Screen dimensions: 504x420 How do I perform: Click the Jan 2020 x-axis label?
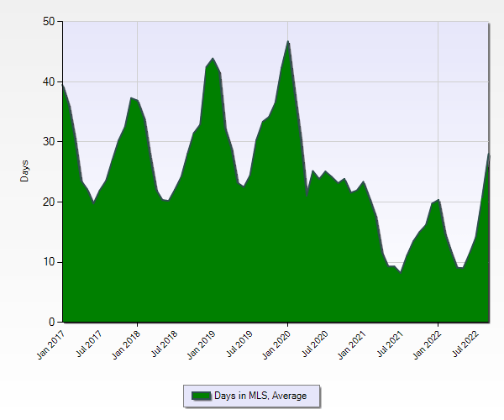pyautogui.click(x=278, y=344)
